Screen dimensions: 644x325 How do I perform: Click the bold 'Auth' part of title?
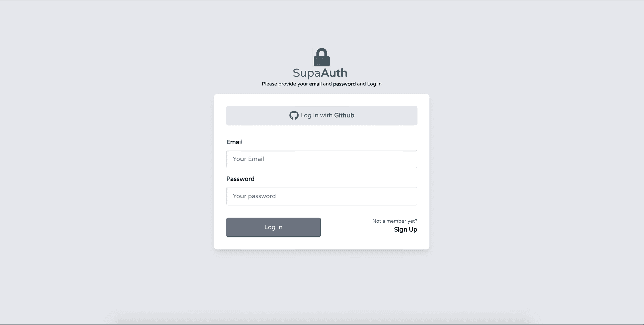[x=334, y=73]
